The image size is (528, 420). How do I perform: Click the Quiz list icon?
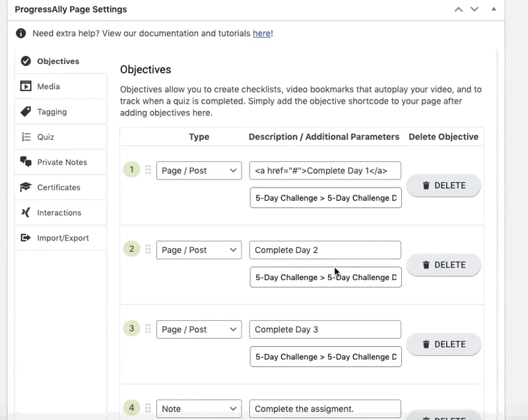(26, 137)
